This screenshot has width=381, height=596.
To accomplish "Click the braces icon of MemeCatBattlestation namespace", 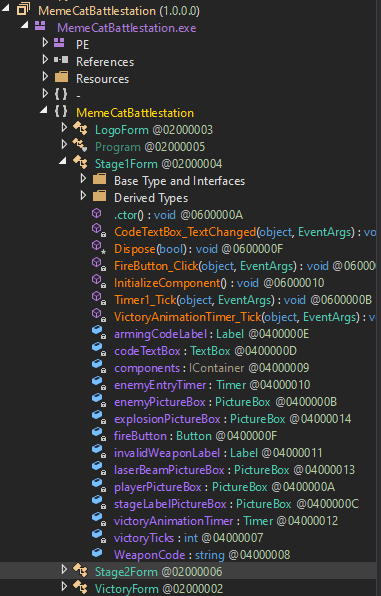I will [x=61, y=111].
